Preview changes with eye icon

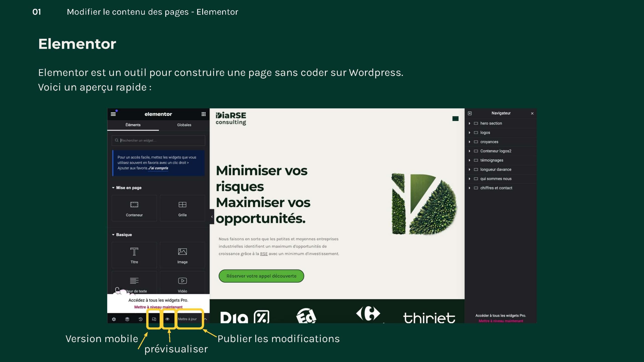(x=167, y=319)
